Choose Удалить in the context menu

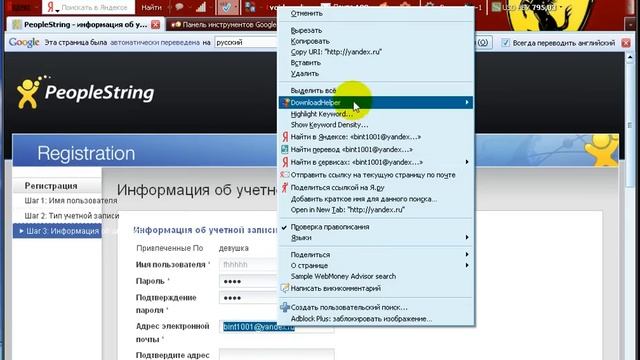(x=305, y=74)
